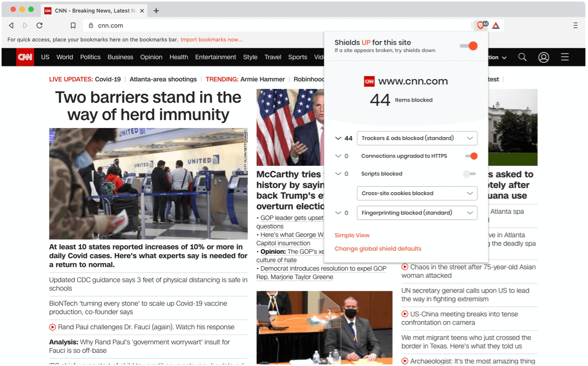Image resolution: width=588 pixels, height=366 pixels.
Task: Open the Sports section
Action: coord(298,57)
